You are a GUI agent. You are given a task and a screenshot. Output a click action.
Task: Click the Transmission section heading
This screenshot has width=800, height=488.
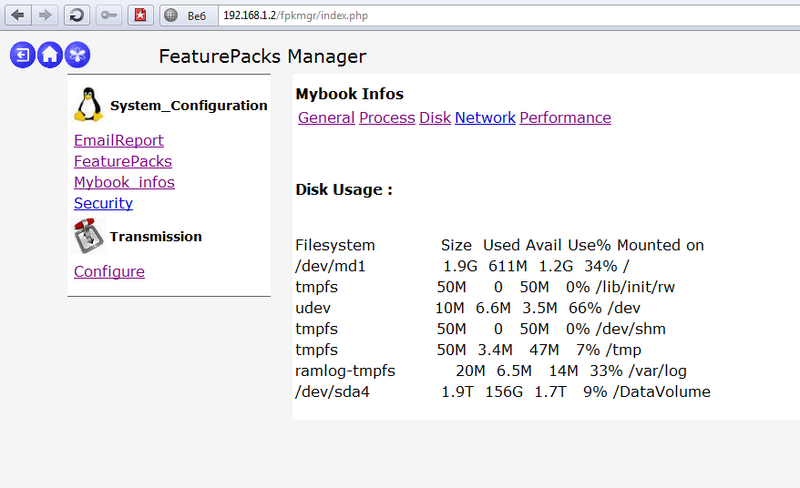pos(156,236)
